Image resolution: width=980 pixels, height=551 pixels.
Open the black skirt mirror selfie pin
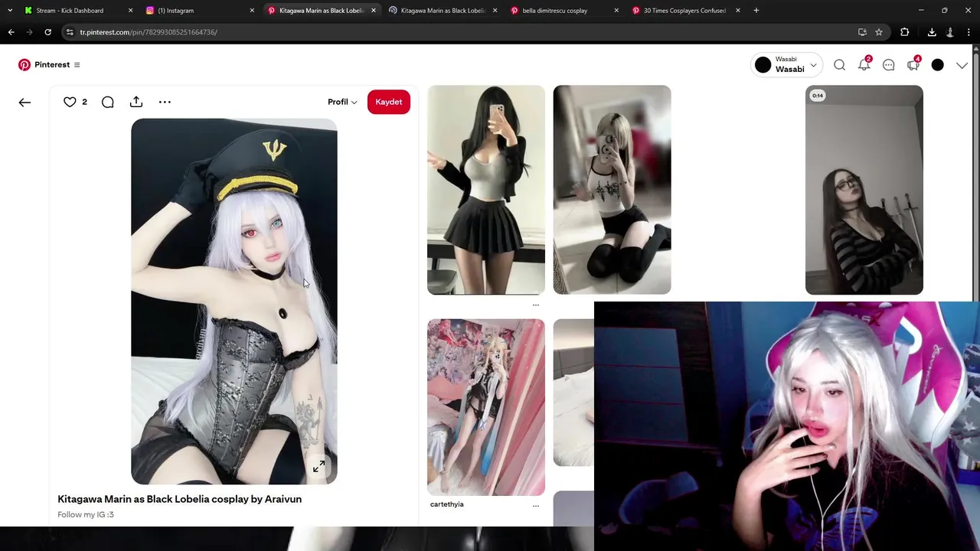point(486,190)
